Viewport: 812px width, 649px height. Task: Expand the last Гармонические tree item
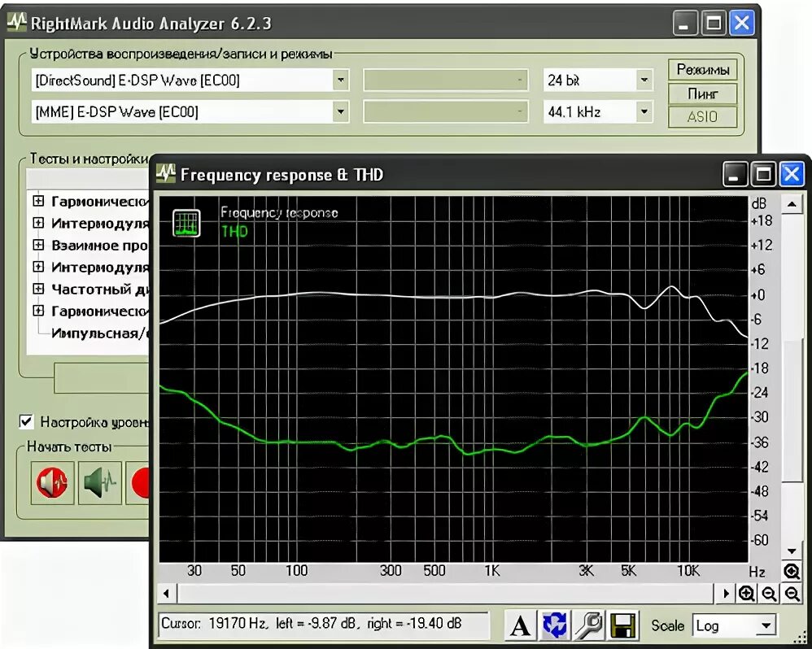[38, 311]
